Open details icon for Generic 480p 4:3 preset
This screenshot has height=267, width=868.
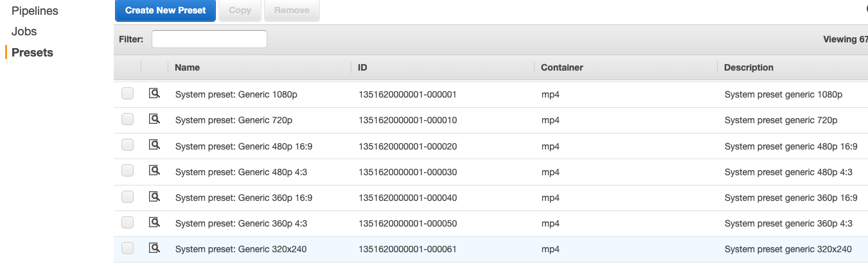(x=154, y=171)
